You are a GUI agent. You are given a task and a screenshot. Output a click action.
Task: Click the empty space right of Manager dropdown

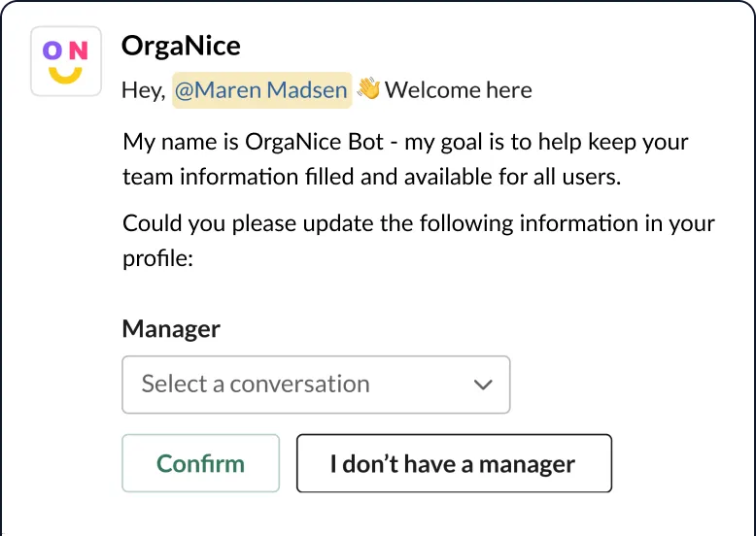click(627, 385)
